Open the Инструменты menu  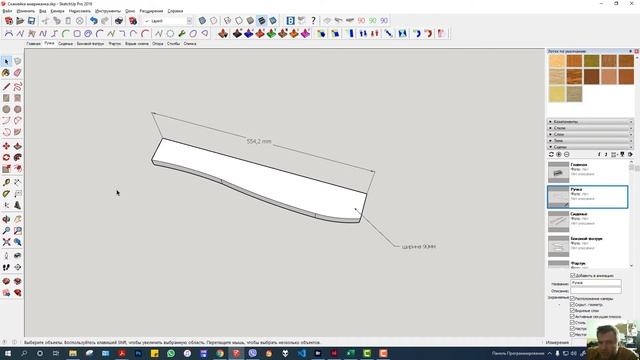pos(108,11)
